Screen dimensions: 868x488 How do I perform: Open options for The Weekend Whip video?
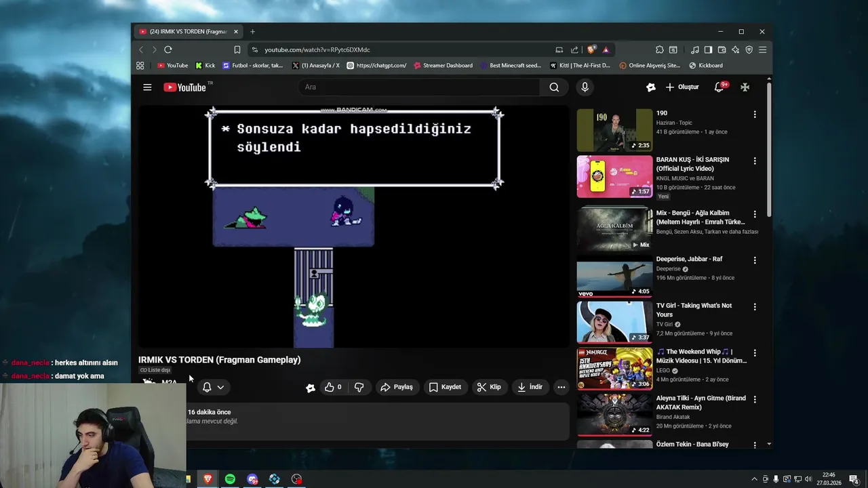(x=755, y=353)
